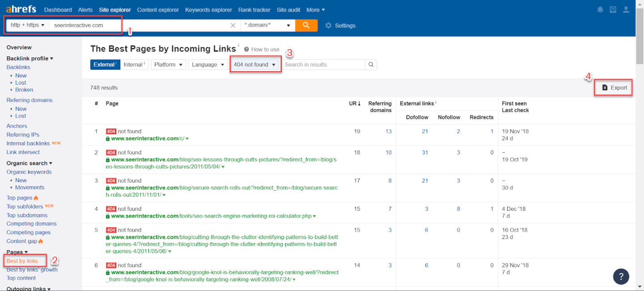
Task: Click the ahrefs logo
Action: click(21, 9)
